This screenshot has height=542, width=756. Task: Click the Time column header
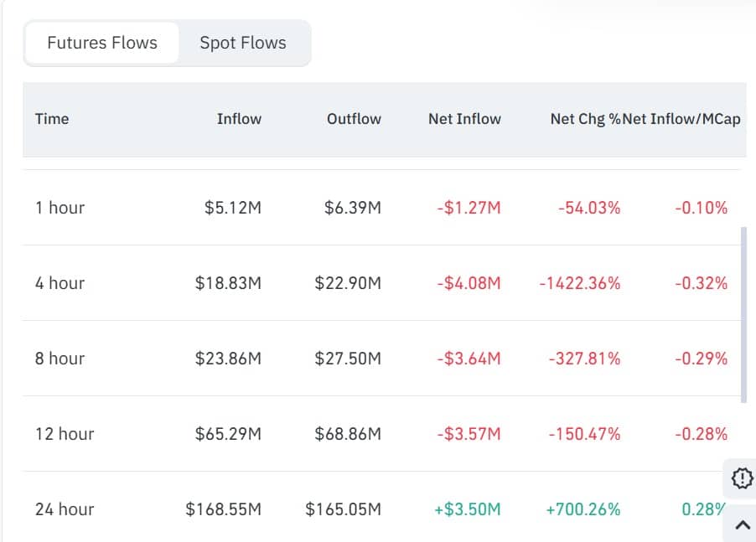coord(52,119)
